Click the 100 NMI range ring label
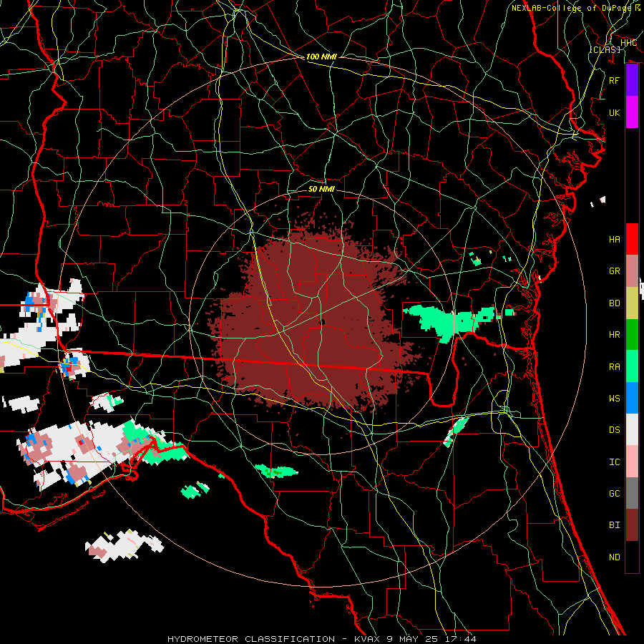This screenshot has width=644, height=644. point(321,57)
